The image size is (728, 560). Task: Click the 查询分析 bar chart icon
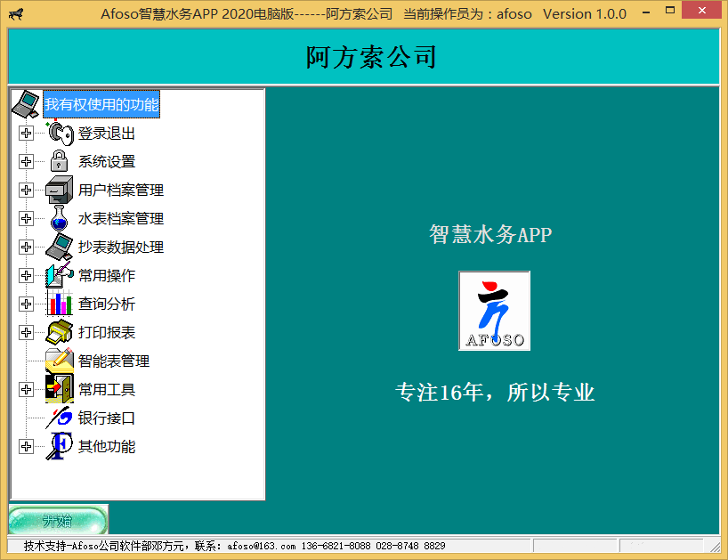[60, 304]
